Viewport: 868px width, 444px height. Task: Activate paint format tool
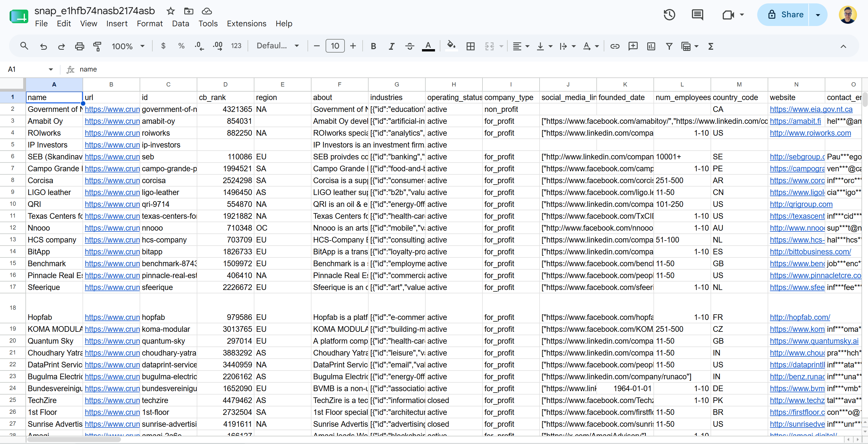click(98, 46)
